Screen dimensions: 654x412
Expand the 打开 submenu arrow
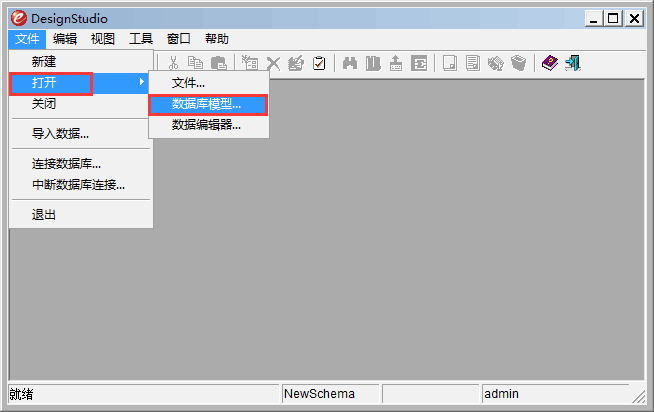(142, 82)
